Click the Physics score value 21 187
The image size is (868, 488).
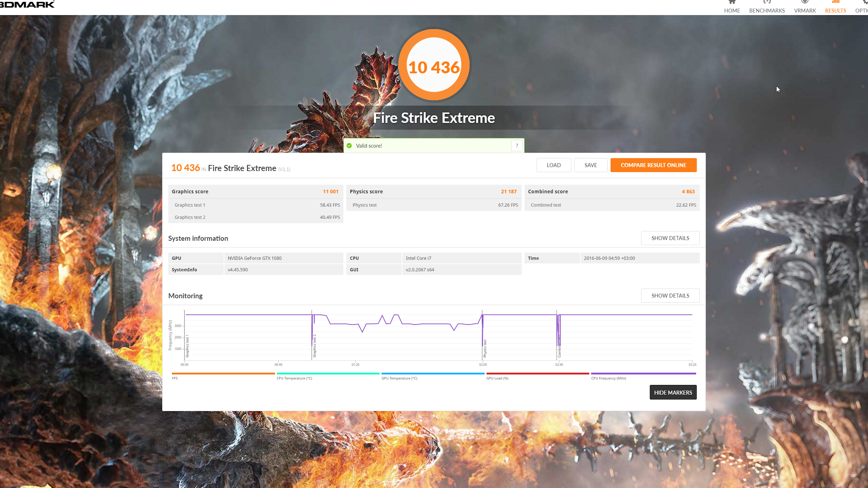[x=508, y=191]
